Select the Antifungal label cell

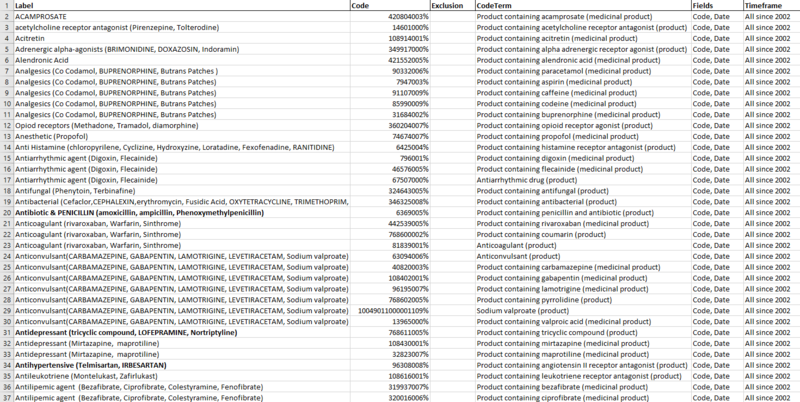pos(182,191)
